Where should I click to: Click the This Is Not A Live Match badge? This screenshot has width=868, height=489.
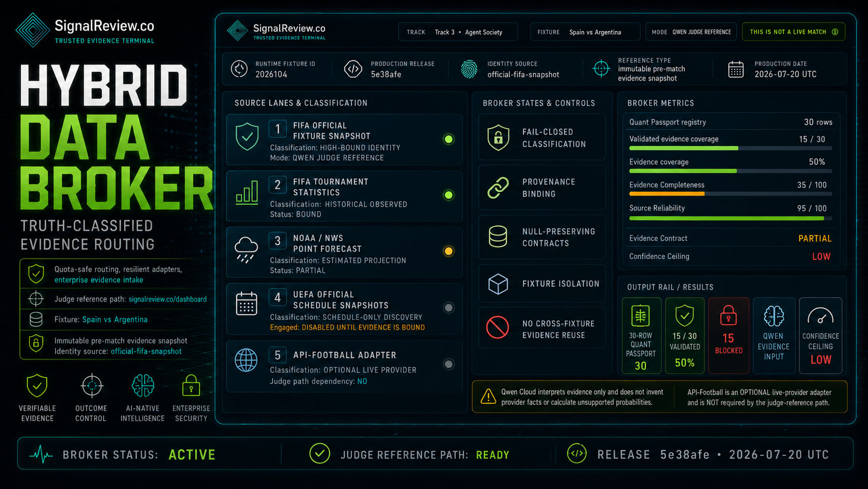(x=794, y=32)
